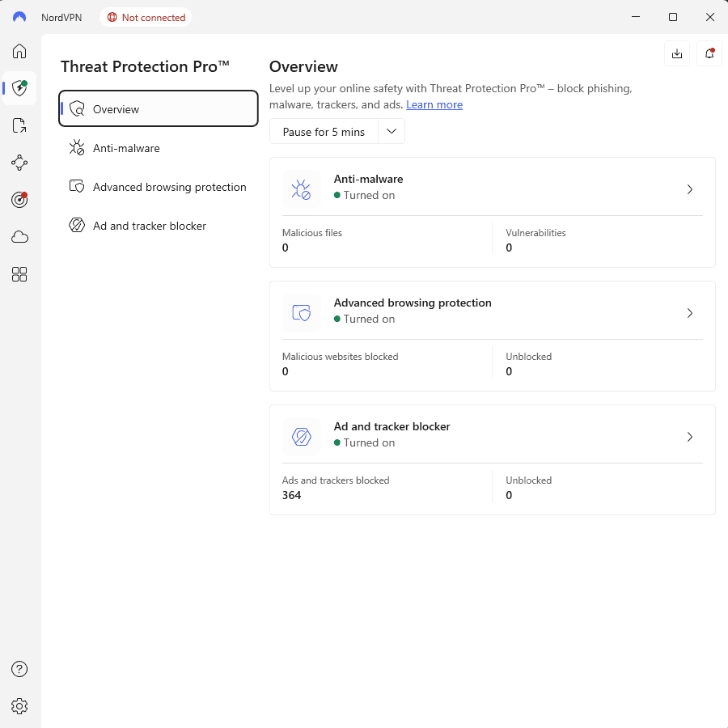Open notifications bell icon
The image size is (728, 728).
709,53
